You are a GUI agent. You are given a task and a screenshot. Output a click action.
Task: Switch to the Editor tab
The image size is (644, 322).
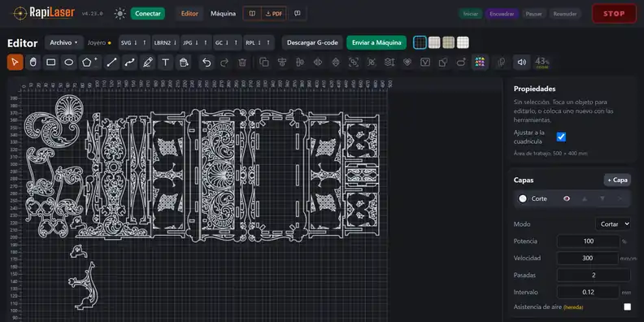coord(189,14)
